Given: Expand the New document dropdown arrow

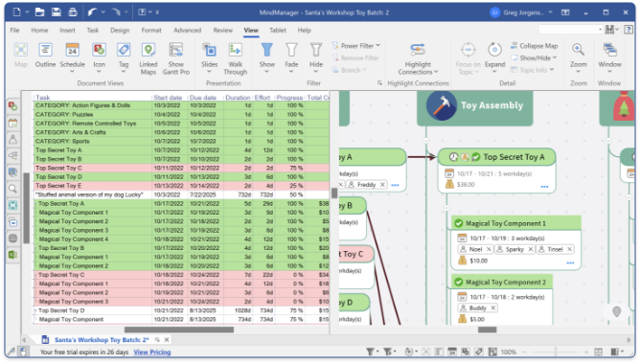Looking at the screenshot, I should [27, 12].
